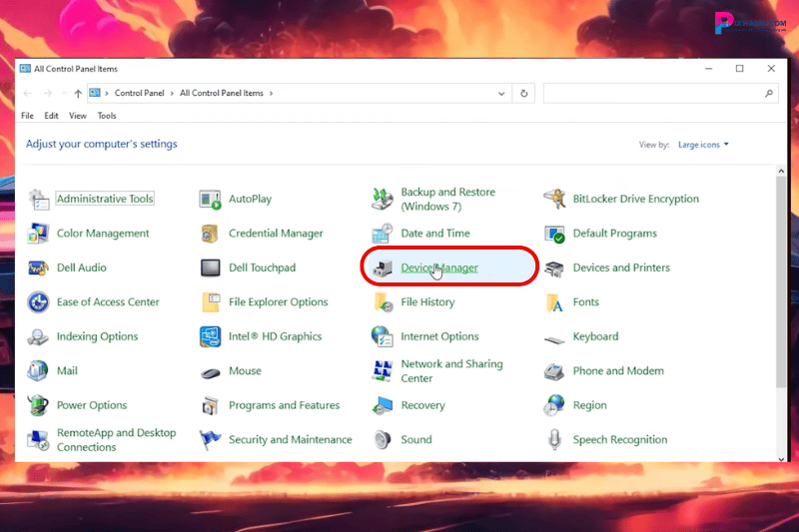This screenshot has width=799, height=532.
Task: Open the address bar history dropdown
Action: (x=502, y=93)
